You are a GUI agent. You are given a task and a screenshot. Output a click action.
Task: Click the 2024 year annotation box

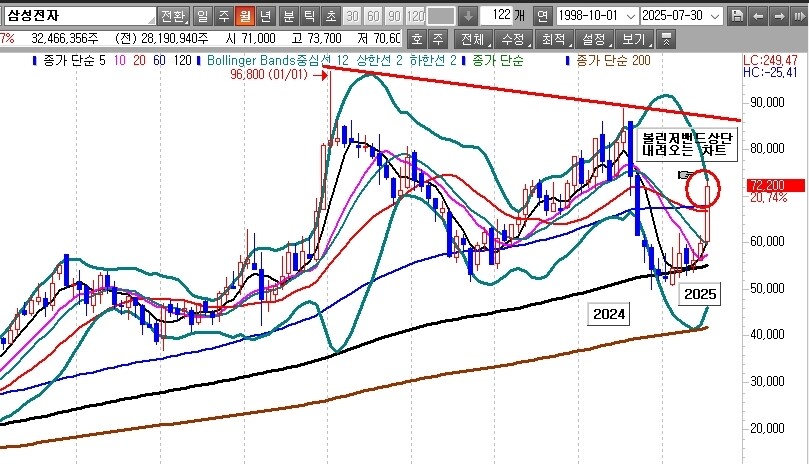[x=609, y=314]
